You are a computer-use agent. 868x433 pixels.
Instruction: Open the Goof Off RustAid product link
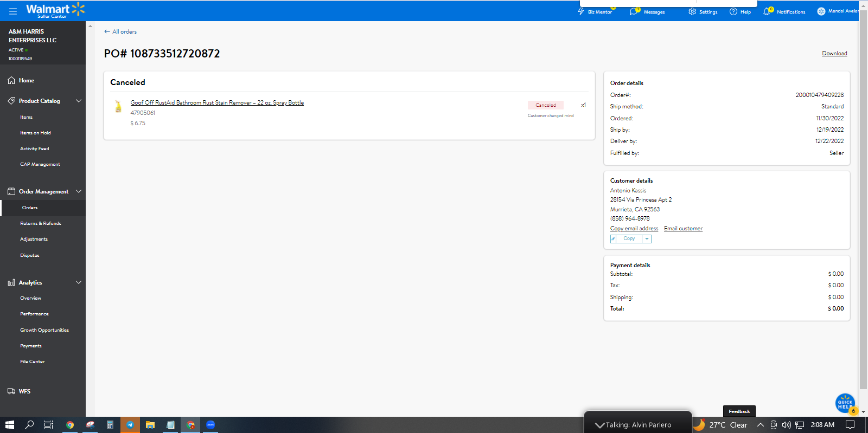click(x=217, y=102)
